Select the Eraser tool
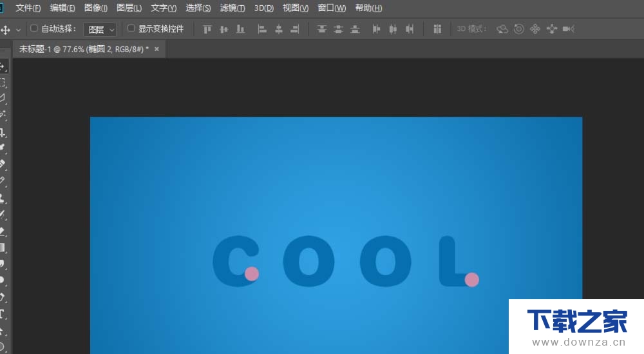The width and height of the screenshot is (644, 354). pos(3,231)
